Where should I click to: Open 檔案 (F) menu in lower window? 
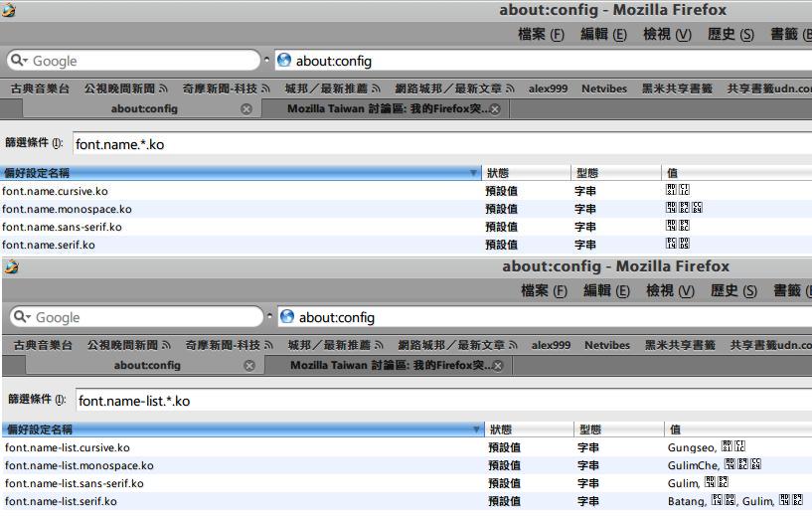(545, 290)
